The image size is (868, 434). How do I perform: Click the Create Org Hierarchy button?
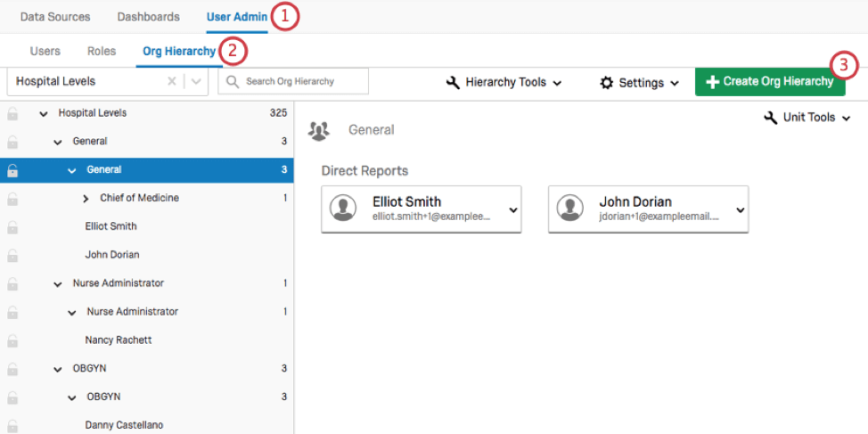(x=770, y=82)
